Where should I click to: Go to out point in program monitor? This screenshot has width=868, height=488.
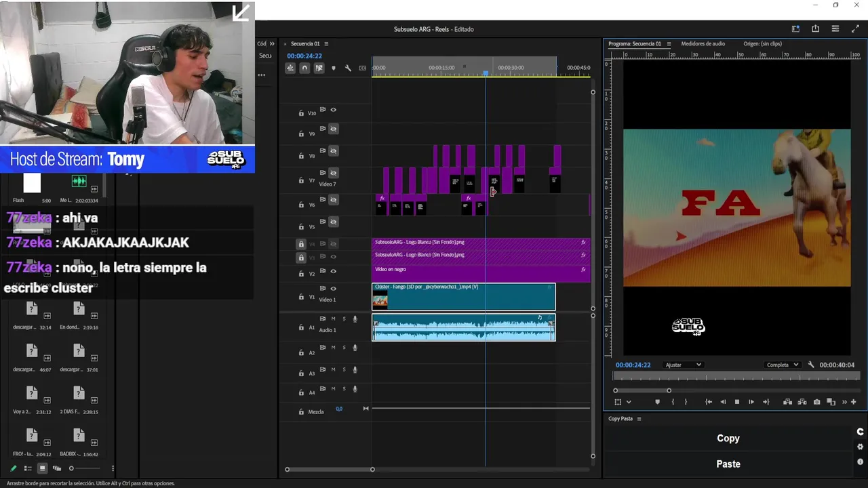766,402
